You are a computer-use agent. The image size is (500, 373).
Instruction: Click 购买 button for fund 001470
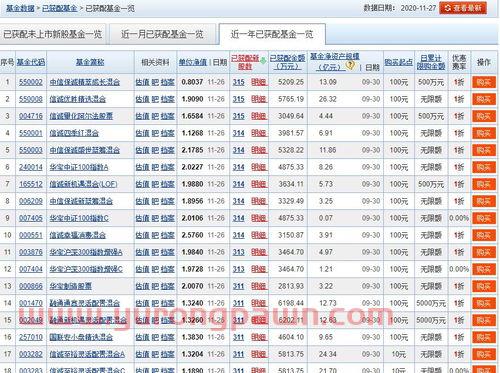tap(484, 303)
